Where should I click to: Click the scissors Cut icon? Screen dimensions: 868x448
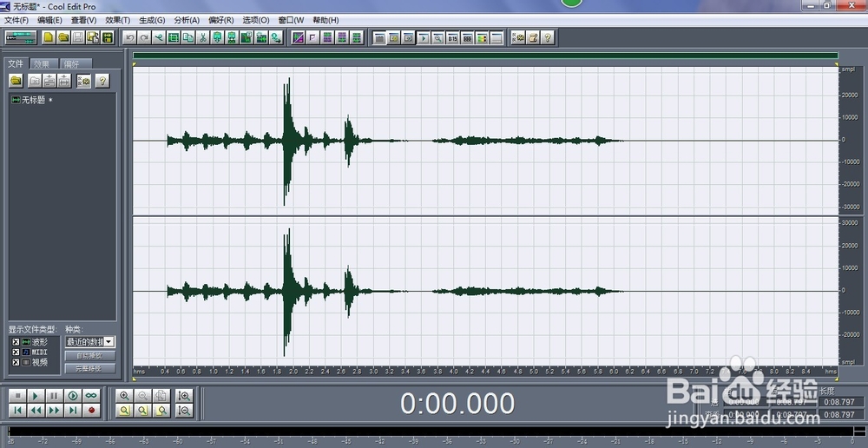tap(202, 37)
